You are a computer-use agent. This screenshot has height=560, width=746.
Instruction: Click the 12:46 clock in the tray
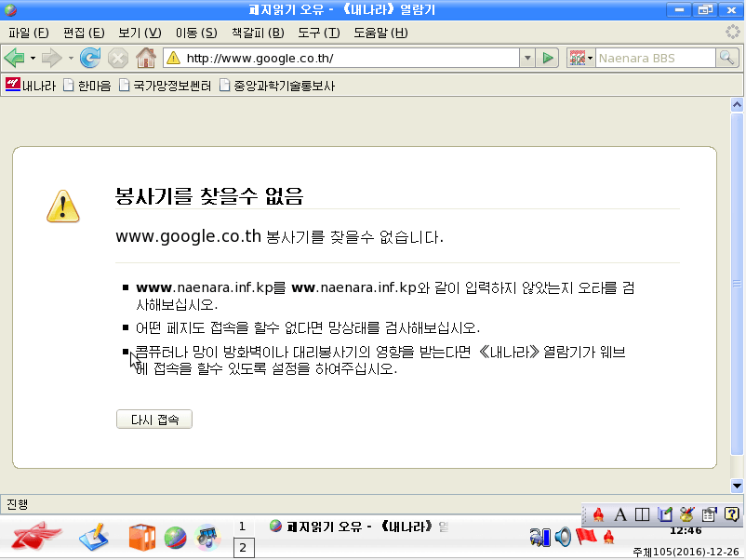pos(686,530)
